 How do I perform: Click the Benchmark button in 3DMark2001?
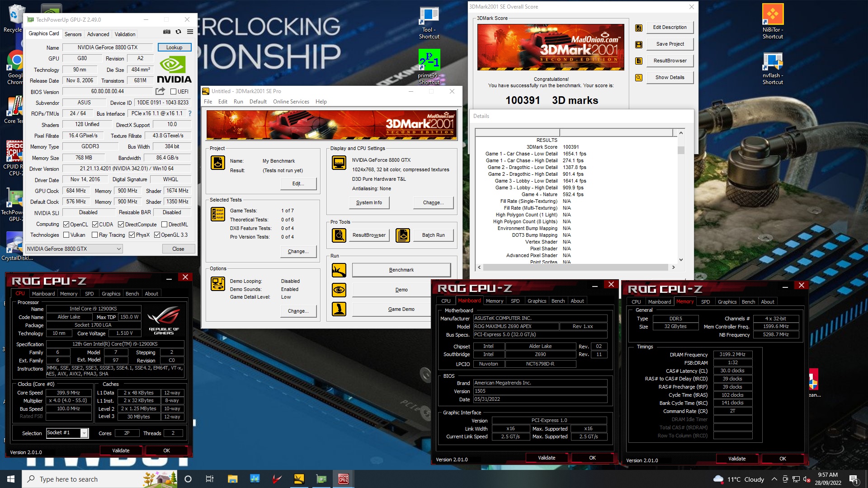click(x=401, y=270)
